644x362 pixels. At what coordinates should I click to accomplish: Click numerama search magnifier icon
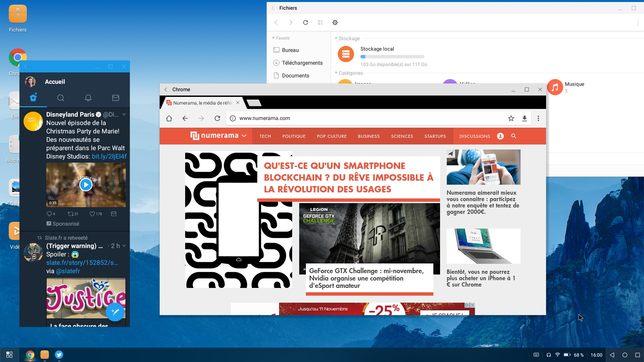[x=514, y=136]
